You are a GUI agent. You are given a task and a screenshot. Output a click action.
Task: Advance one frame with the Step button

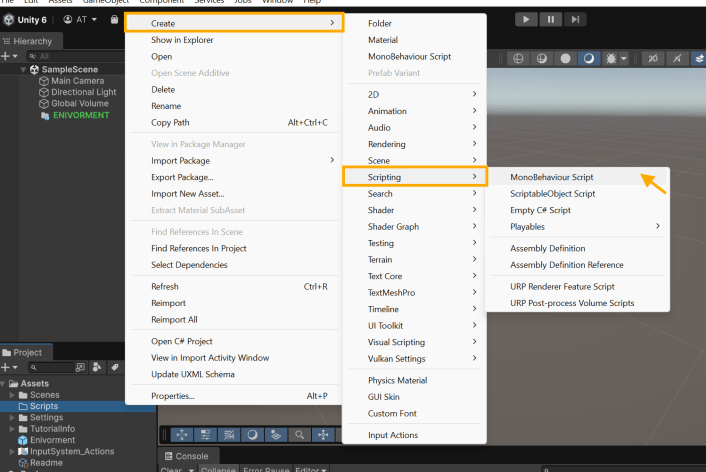pyautogui.click(x=575, y=19)
